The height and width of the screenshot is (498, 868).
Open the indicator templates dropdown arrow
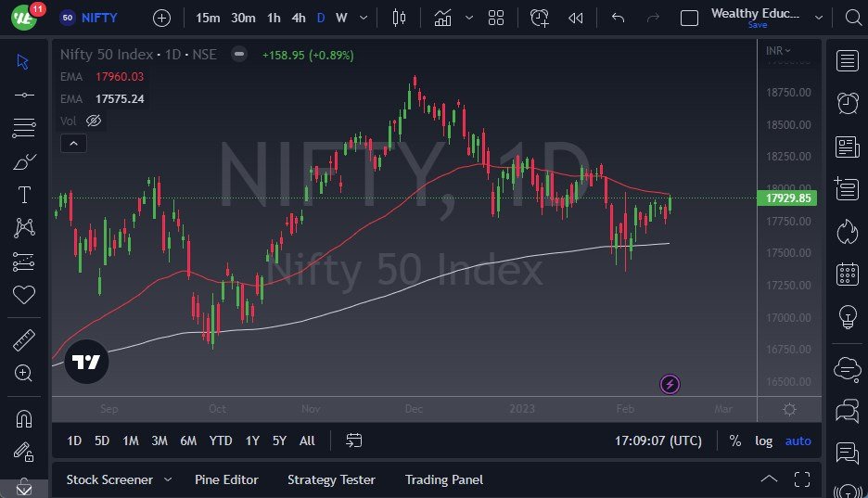(469, 19)
